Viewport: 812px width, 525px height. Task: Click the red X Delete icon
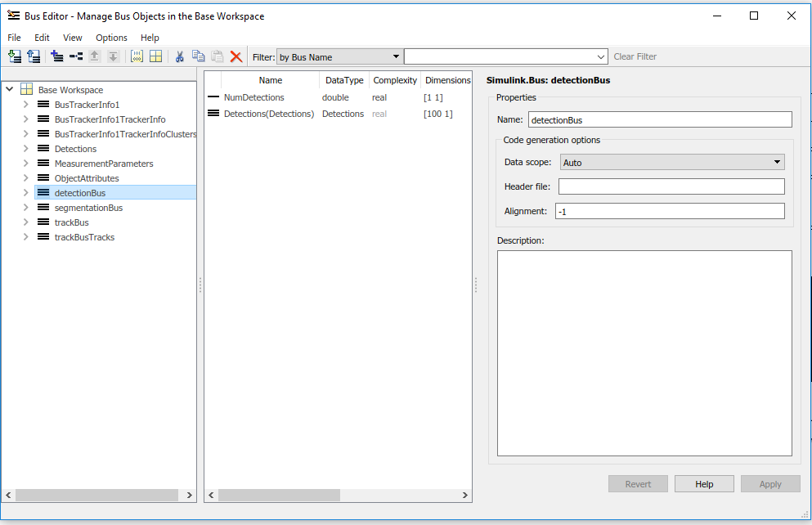click(x=236, y=56)
